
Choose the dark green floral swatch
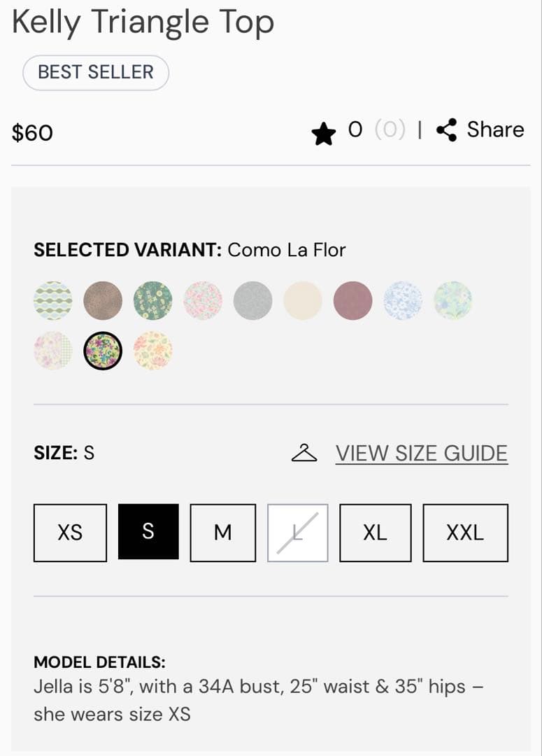click(153, 301)
